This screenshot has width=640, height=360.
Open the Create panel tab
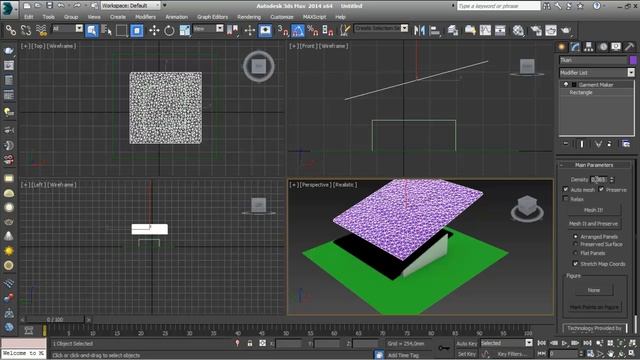(x=562, y=47)
